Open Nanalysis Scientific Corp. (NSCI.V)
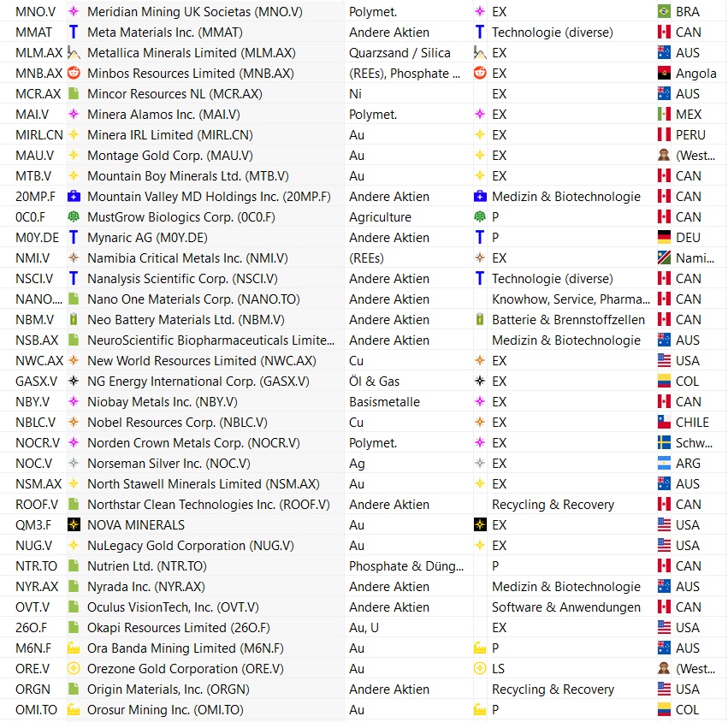728x722 pixels. point(182,279)
